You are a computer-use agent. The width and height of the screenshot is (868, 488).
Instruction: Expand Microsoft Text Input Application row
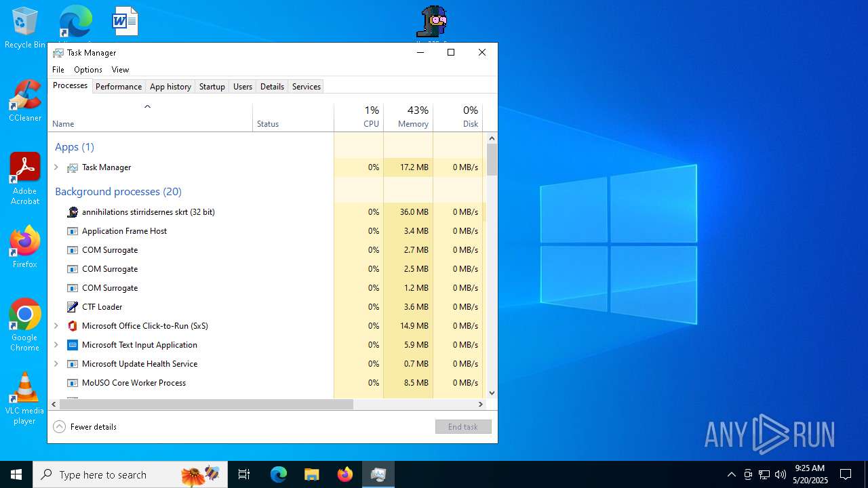pos(56,345)
